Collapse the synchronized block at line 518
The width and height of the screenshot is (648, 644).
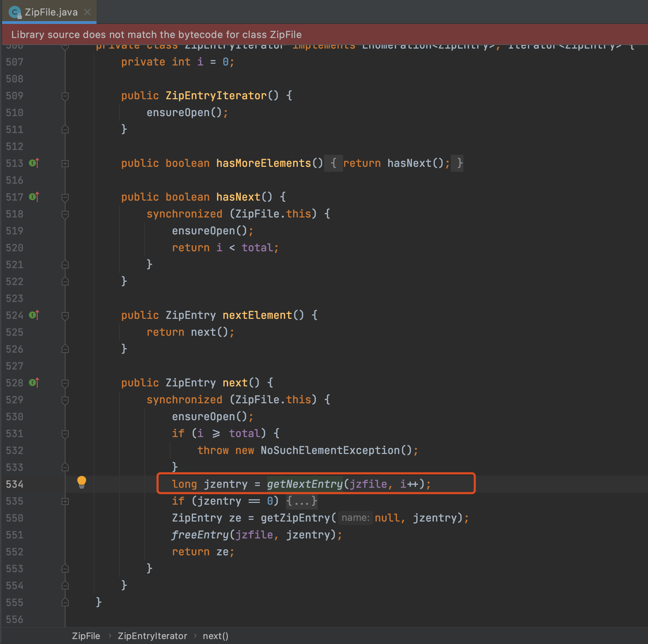65,214
